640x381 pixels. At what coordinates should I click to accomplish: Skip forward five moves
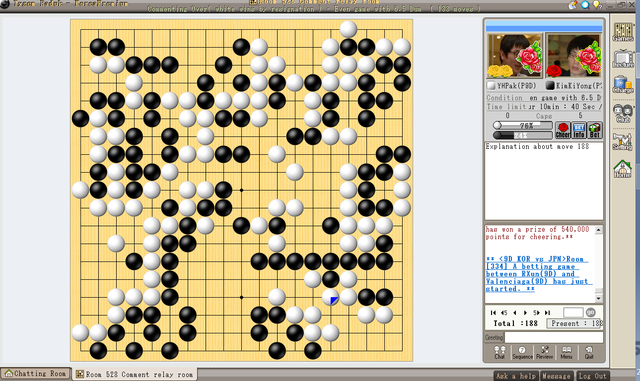tap(536, 313)
